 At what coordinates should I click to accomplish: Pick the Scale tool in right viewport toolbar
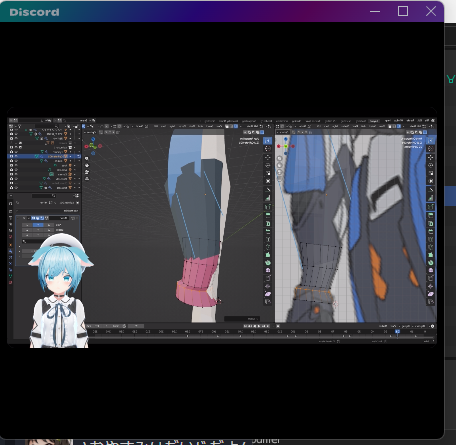[x=431, y=173]
